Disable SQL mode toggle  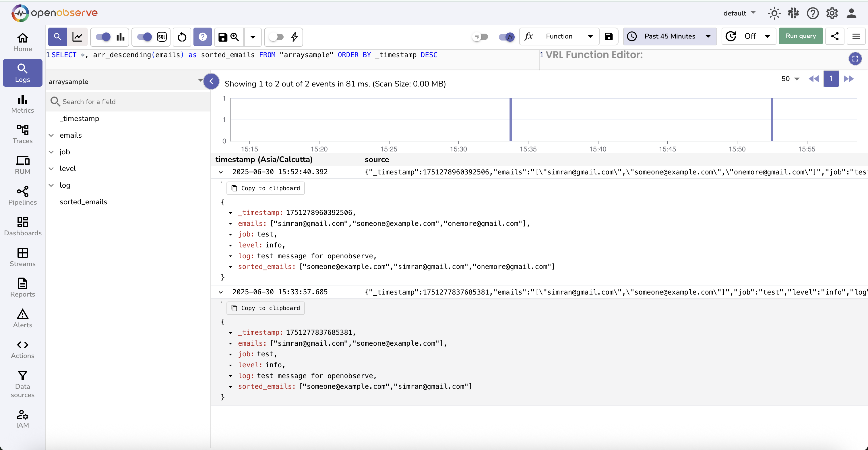coord(145,37)
